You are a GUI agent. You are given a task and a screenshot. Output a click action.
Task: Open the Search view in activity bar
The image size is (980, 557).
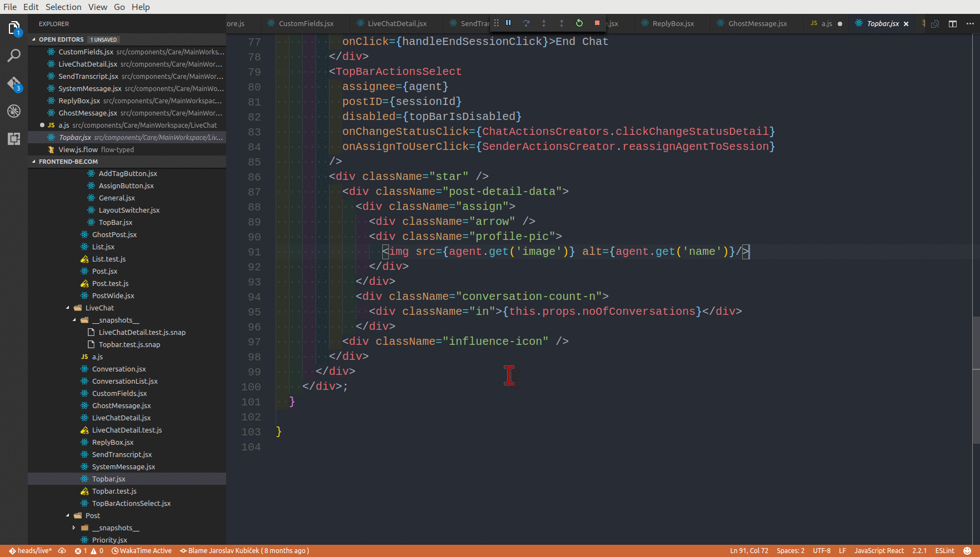tap(14, 56)
